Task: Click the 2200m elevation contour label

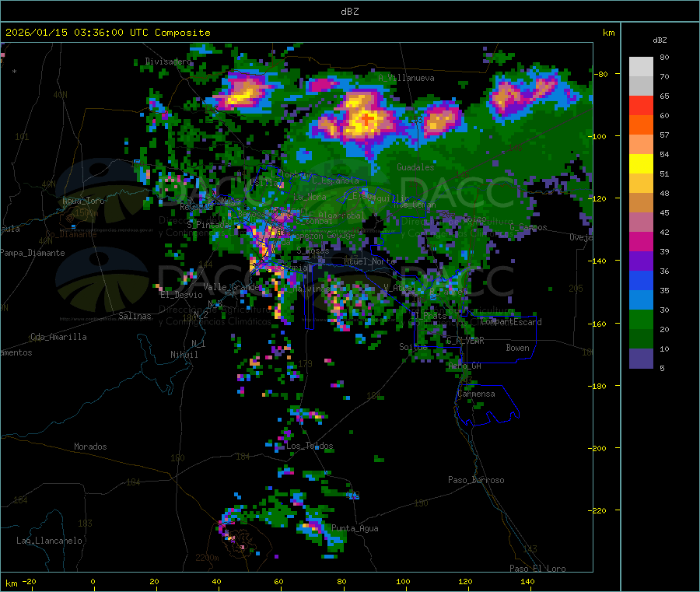Action: [x=207, y=558]
